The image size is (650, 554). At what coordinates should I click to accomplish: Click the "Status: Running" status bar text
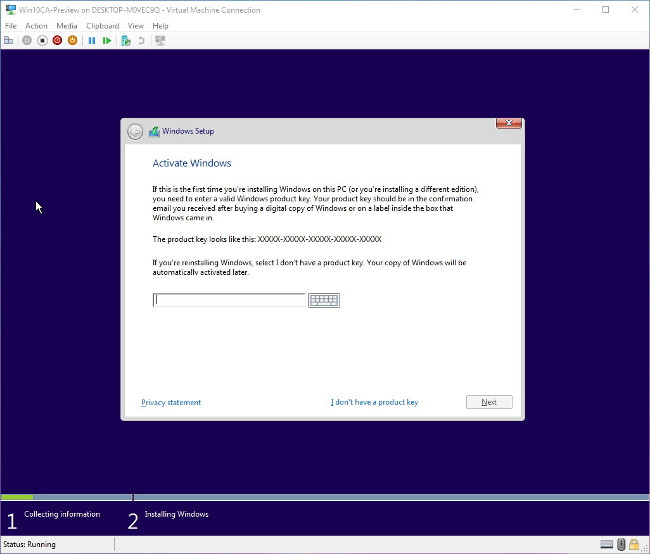(x=29, y=544)
